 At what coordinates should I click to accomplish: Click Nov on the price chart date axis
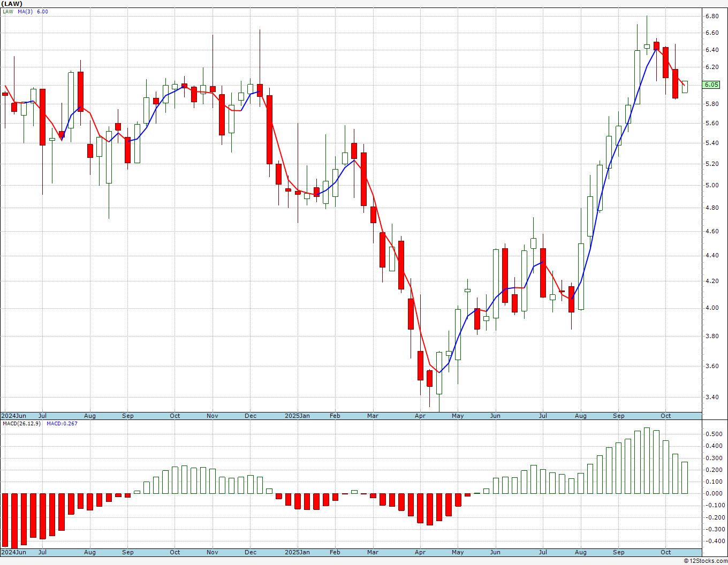click(x=213, y=416)
